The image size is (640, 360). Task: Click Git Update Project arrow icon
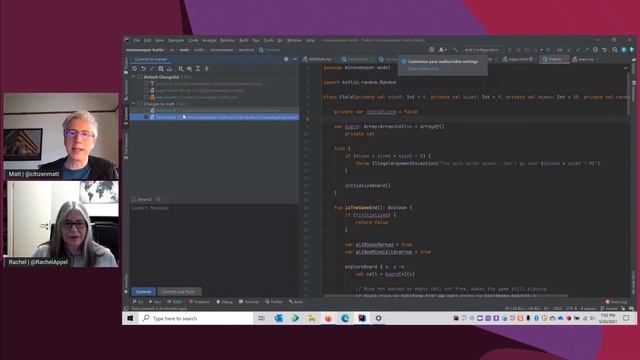pos(569,50)
